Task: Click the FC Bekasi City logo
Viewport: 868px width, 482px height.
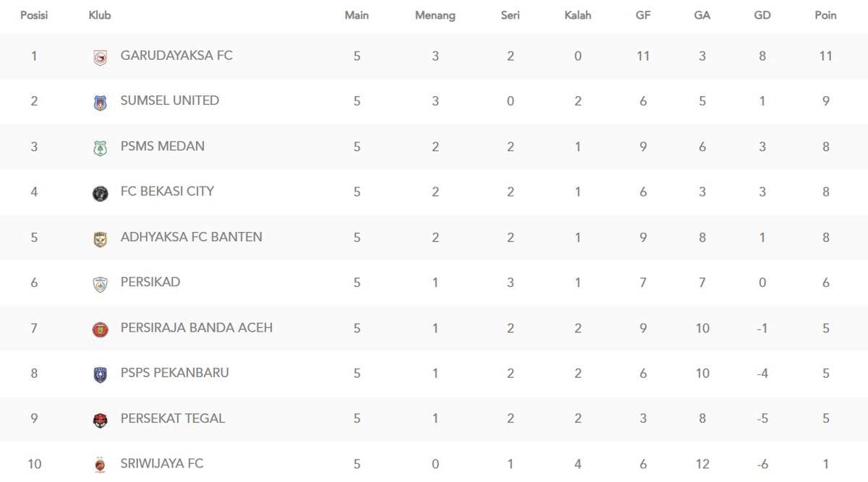Action: pyautogui.click(x=101, y=193)
